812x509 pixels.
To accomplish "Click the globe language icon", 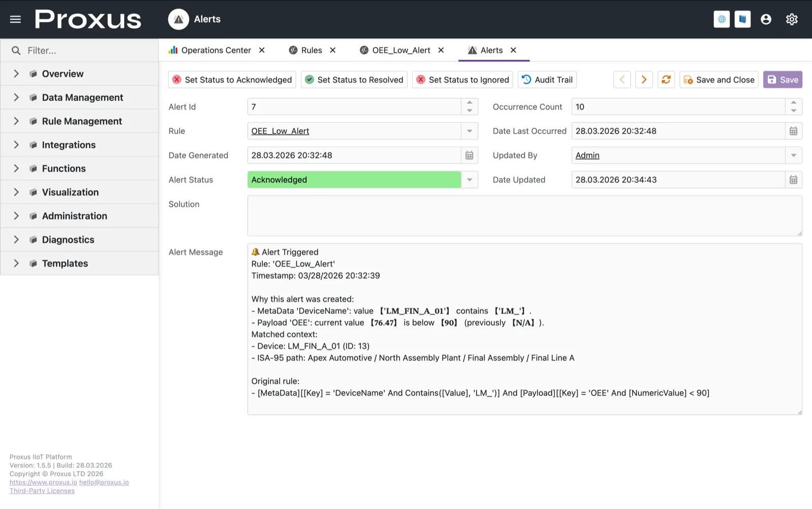I will point(721,19).
